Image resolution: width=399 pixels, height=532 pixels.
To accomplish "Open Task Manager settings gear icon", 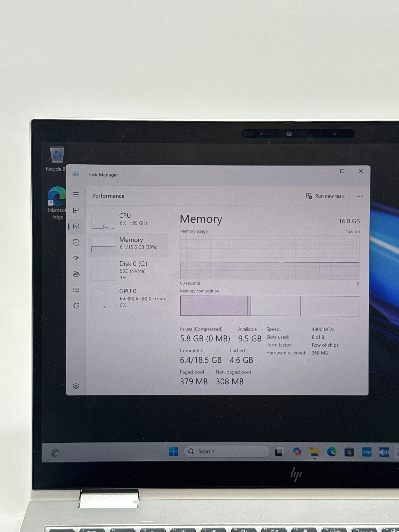I will (x=76, y=386).
